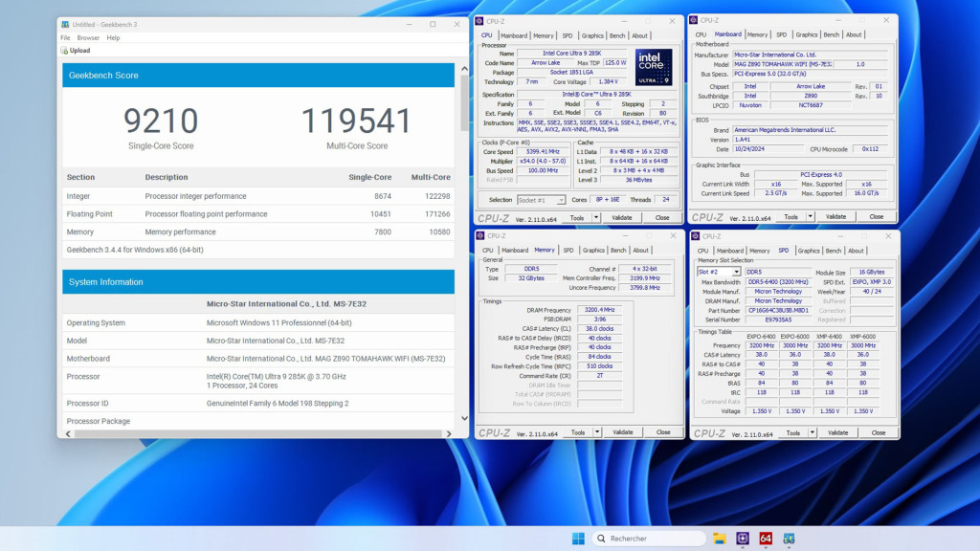This screenshot has width=980, height=551.
Task: Click the Operating System row value
Action: tap(278, 323)
